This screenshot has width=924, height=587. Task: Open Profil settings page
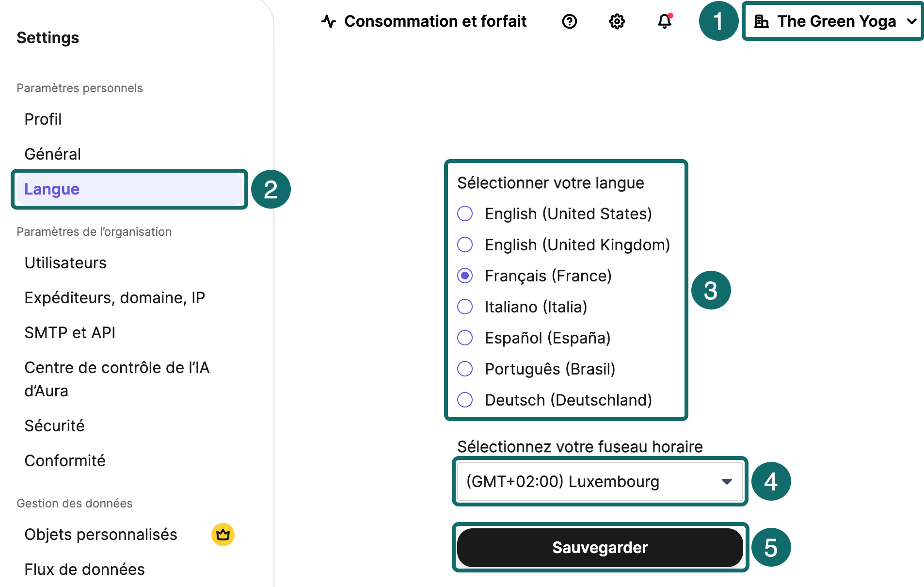(43, 119)
